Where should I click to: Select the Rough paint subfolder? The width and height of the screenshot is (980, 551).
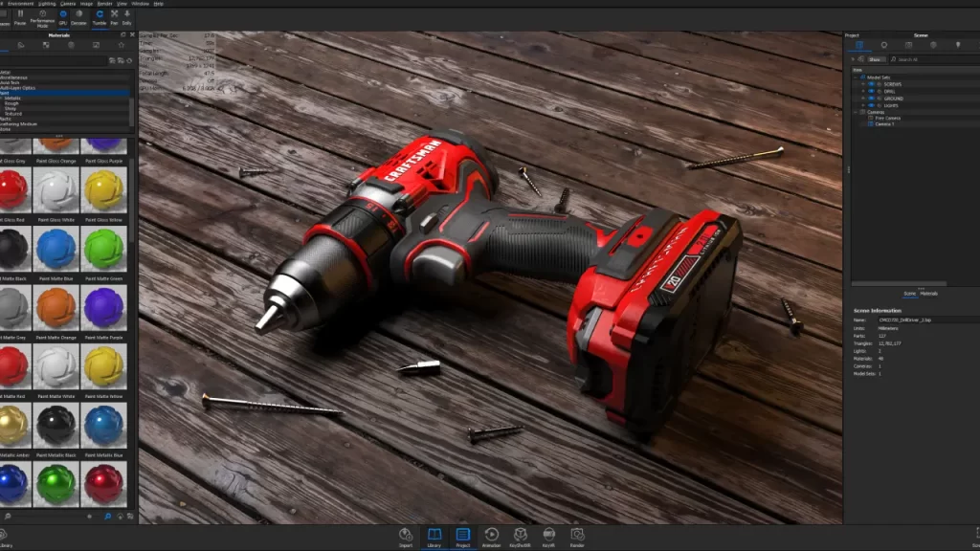point(11,103)
